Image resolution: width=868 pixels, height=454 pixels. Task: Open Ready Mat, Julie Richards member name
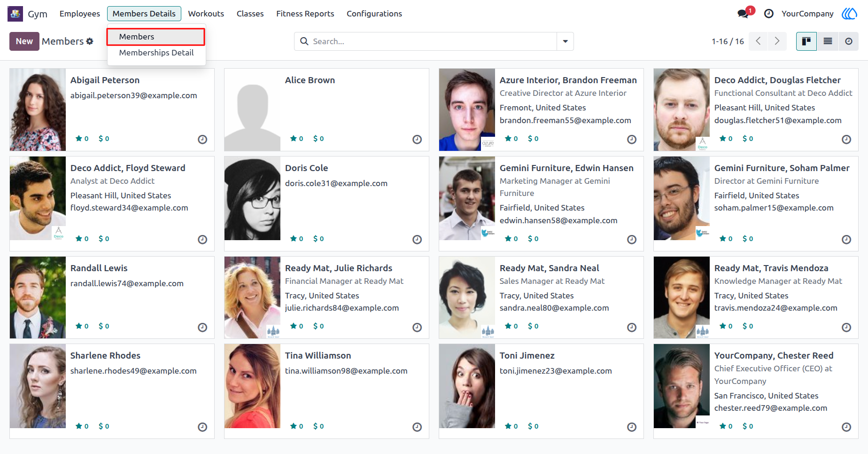point(339,268)
